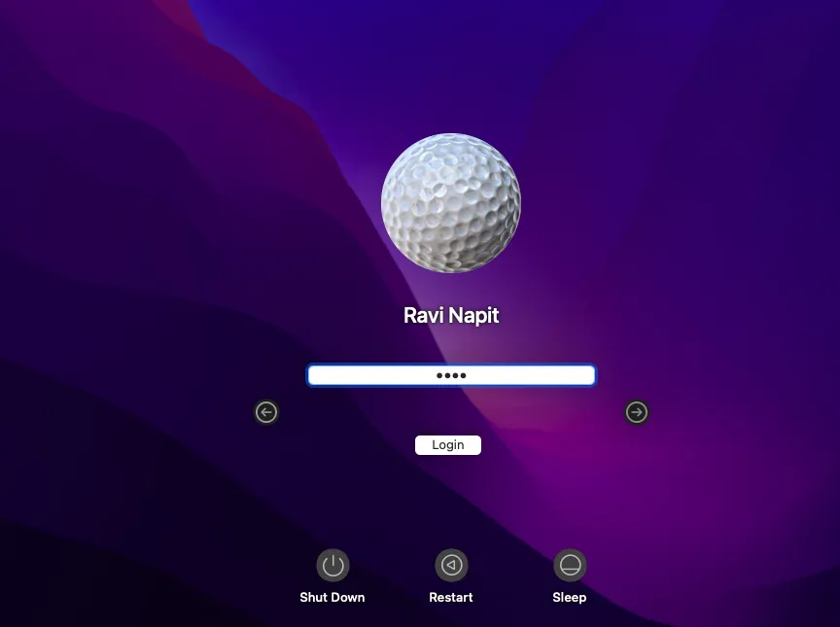Click the Shut Down power icon

(x=332, y=565)
